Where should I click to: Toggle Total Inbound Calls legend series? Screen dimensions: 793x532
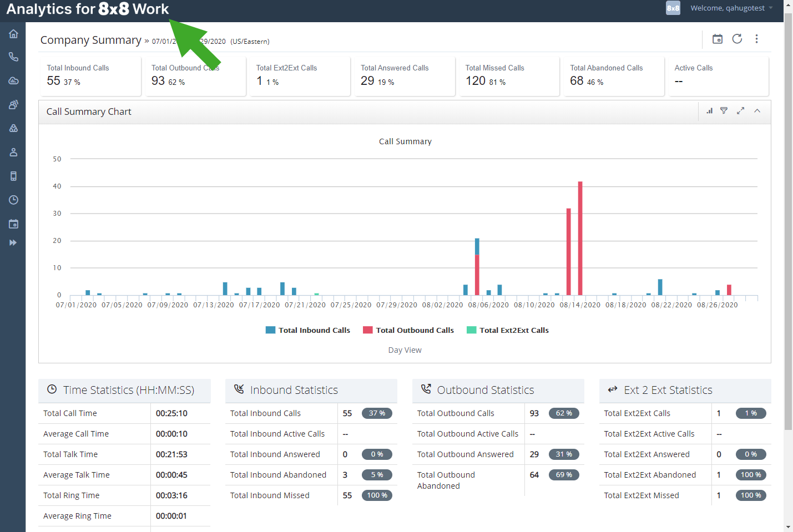308,330
